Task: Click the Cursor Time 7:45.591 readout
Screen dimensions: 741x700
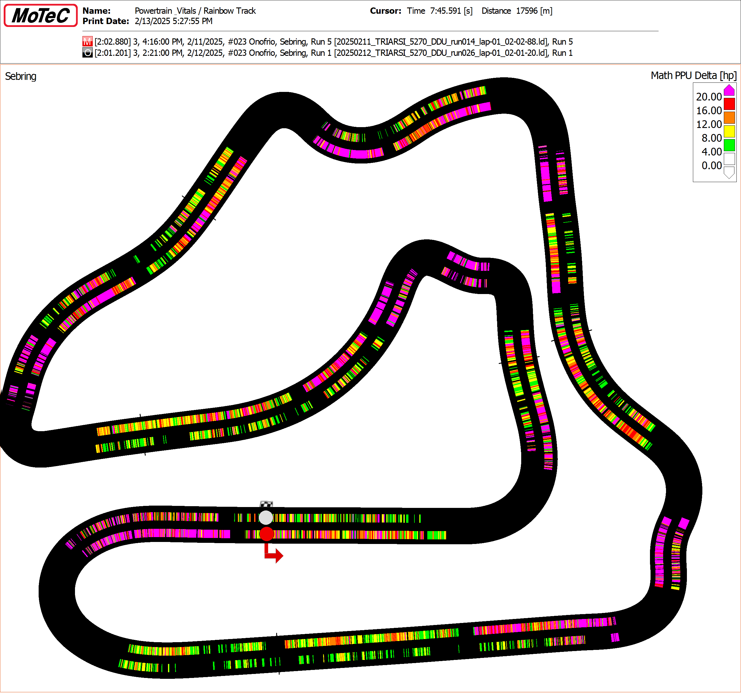Action: 440,11
